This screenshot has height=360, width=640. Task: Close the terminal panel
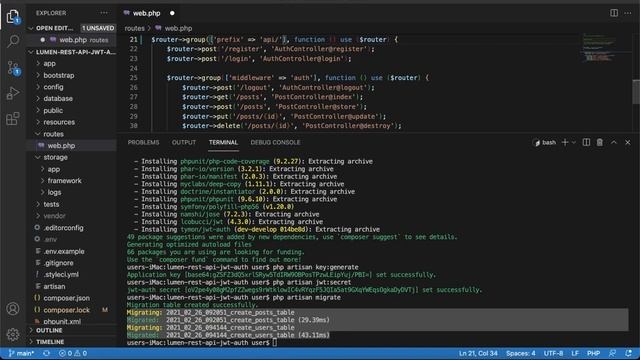628,142
